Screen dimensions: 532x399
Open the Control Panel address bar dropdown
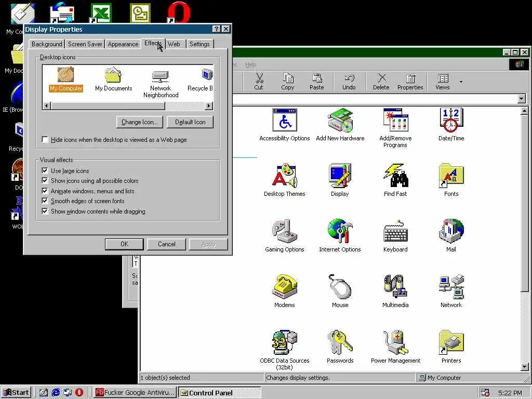tap(522, 99)
